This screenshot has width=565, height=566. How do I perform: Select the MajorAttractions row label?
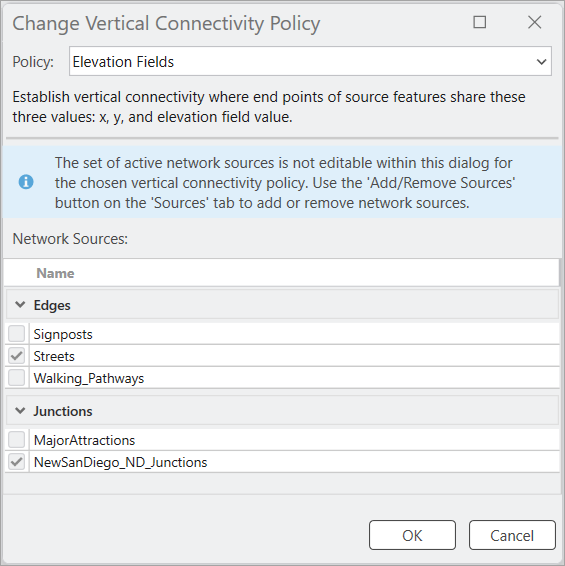tap(84, 440)
